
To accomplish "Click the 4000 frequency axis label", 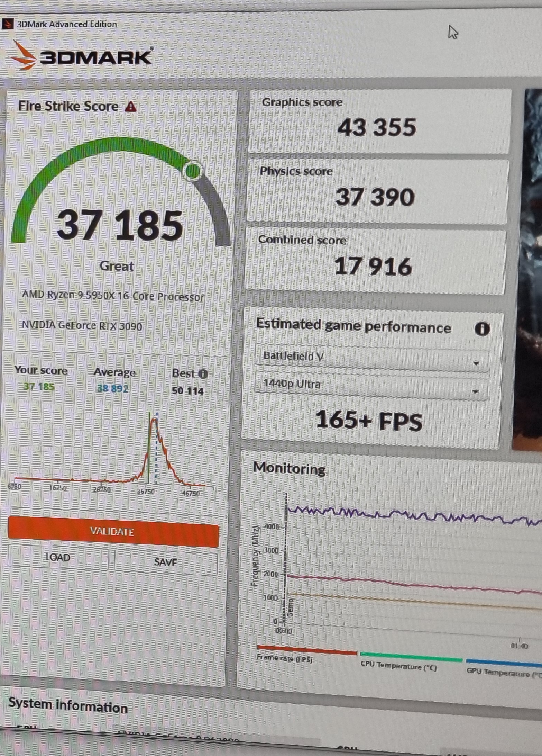I will [272, 527].
